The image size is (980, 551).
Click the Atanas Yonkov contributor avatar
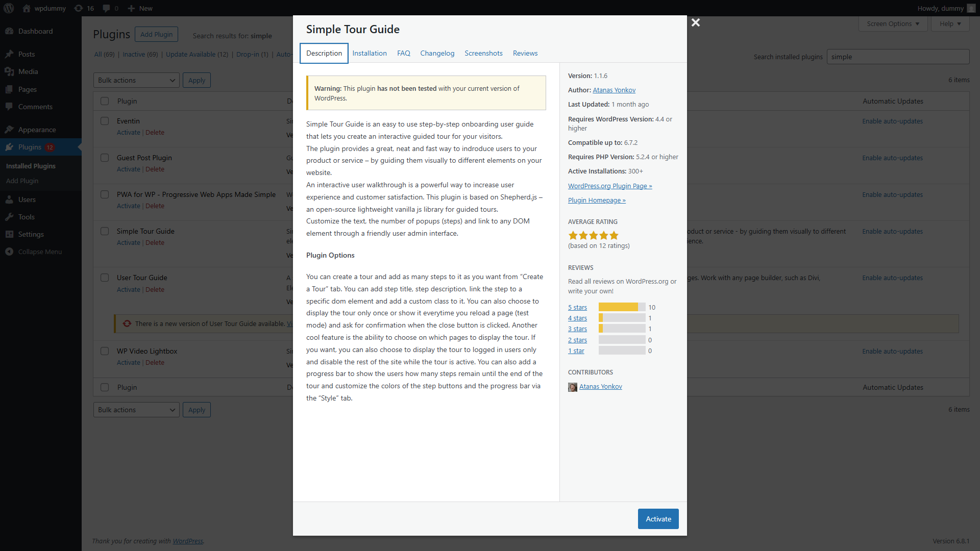pyautogui.click(x=573, y=387)
